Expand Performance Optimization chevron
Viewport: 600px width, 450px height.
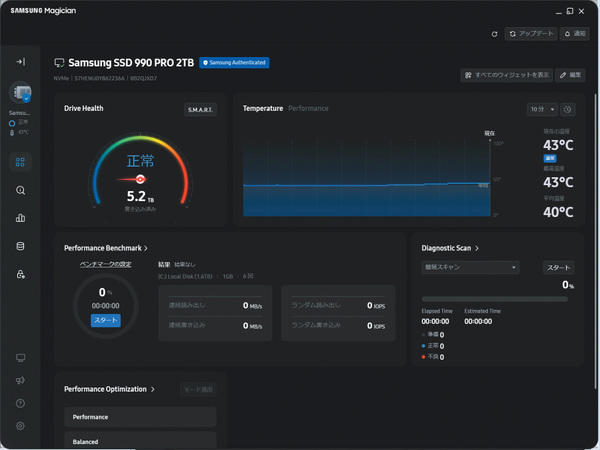click(x=153, y=389)
